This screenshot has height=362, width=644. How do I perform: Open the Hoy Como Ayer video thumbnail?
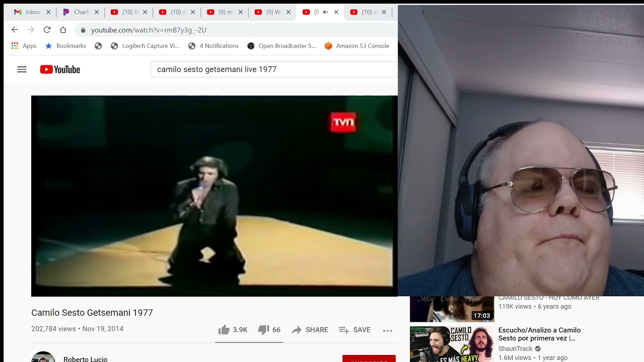tap(452, 309)
